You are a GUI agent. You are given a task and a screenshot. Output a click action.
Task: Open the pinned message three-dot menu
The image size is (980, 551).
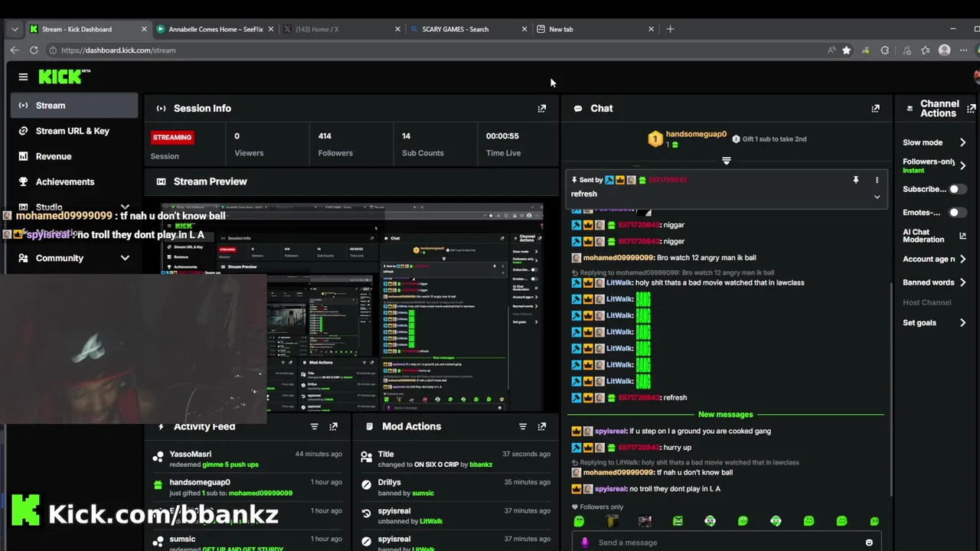coord(877,180)
